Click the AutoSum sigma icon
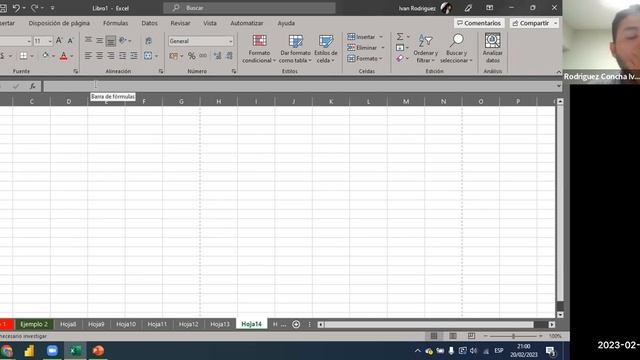The width and height of the screenshot is (640, 360). coord(400,37)
